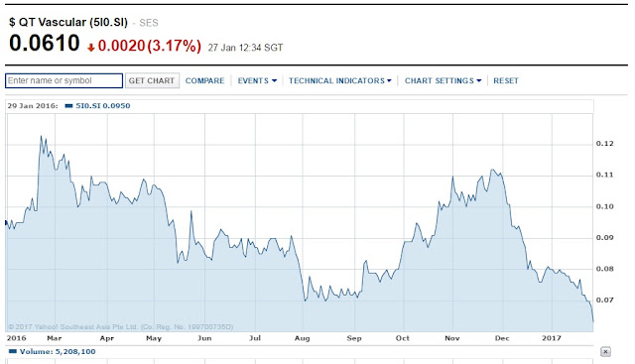Expand the EVENTS dropdown menu
This screenshot has width=635, height=364.
click(x=257, y=80)
